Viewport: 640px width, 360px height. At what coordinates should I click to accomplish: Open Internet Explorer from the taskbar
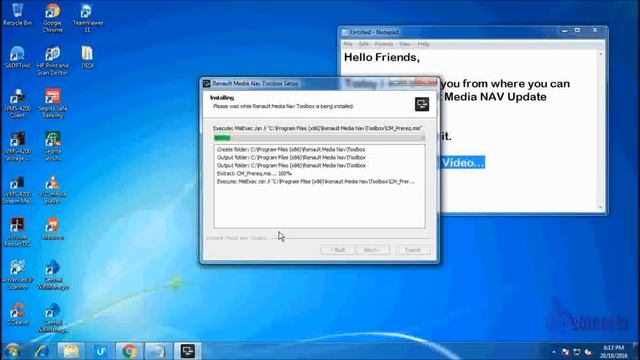click(x=42, y=351)
